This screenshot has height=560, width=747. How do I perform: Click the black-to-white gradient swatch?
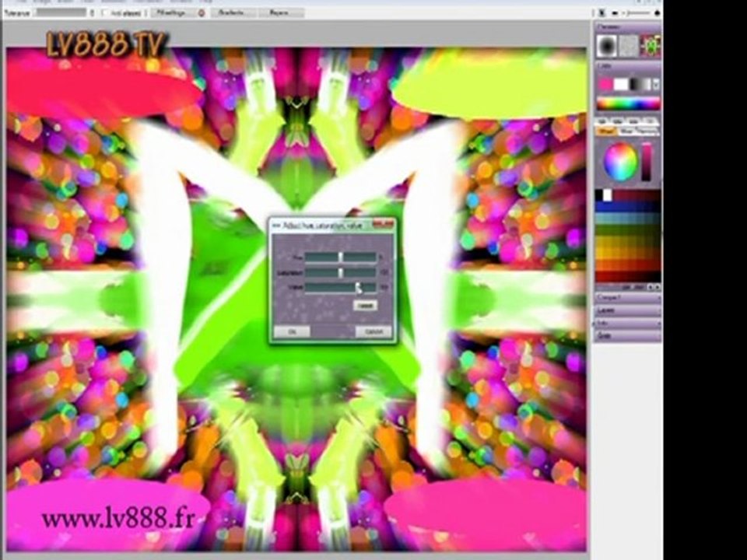point(640,85)
